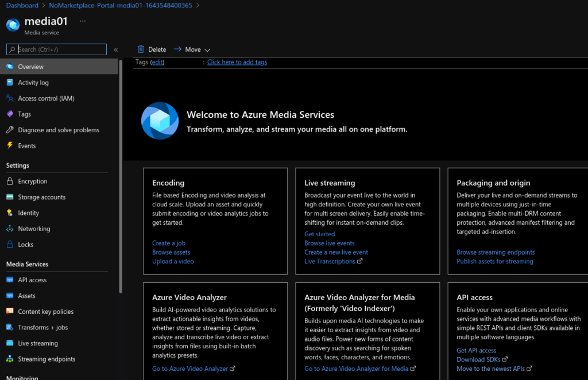
Task: Focus the Search (Ctrl+/) input field
Action: (x=56, y=49)
